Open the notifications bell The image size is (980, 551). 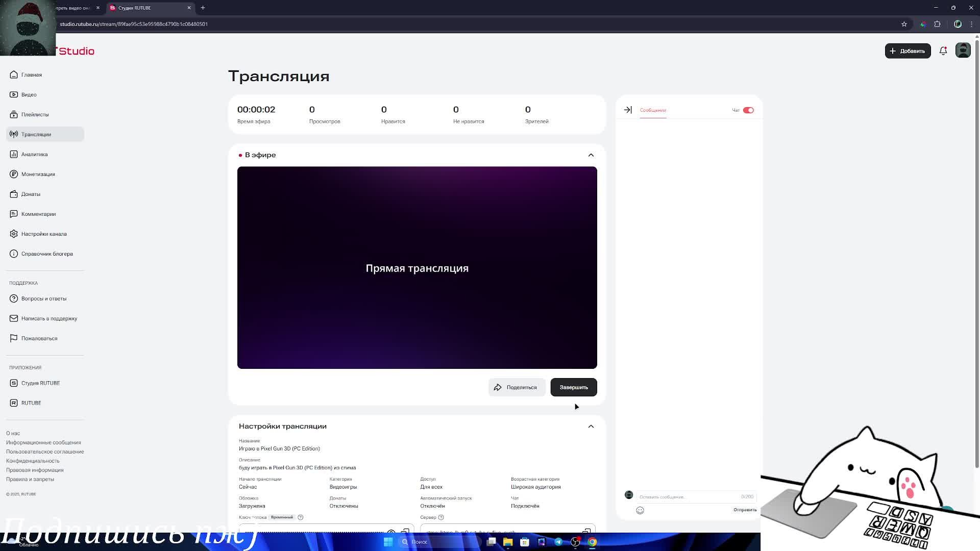943,51
